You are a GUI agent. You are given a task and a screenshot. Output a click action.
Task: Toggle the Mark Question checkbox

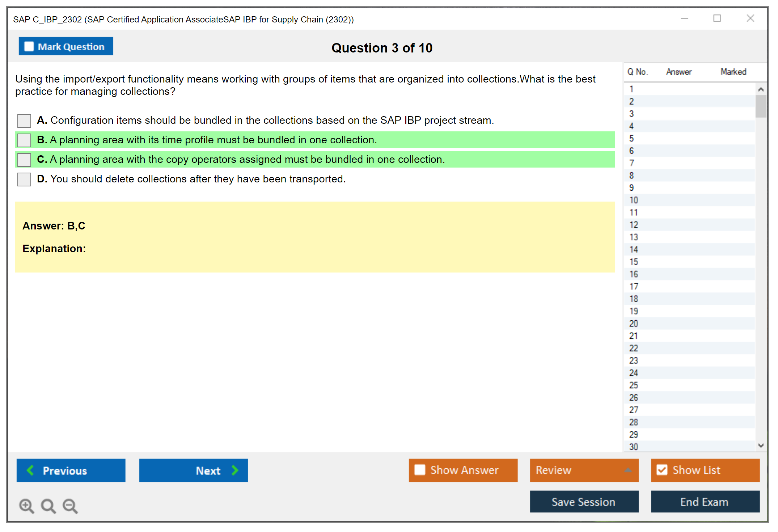tap(29, 46)
